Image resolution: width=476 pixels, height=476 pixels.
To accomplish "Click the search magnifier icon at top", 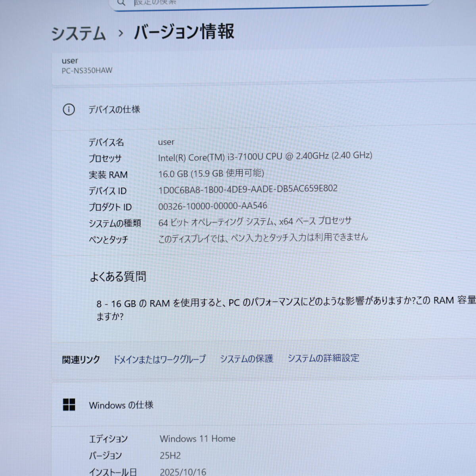I will click(121, 2).
